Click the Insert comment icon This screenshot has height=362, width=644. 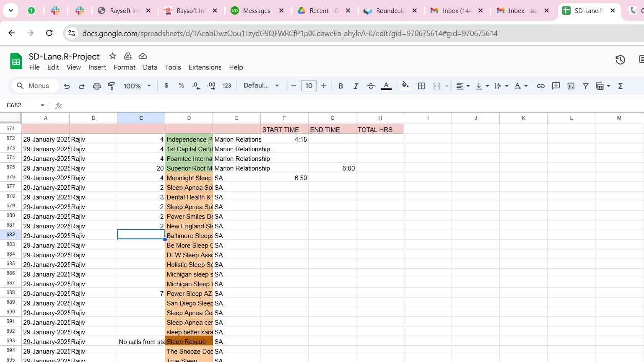coord(556,86)
